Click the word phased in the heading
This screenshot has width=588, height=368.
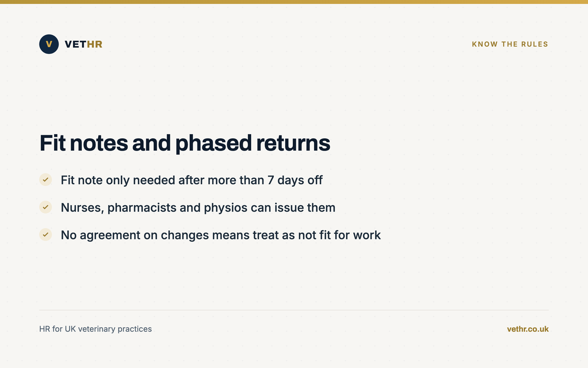coord(213,143)
